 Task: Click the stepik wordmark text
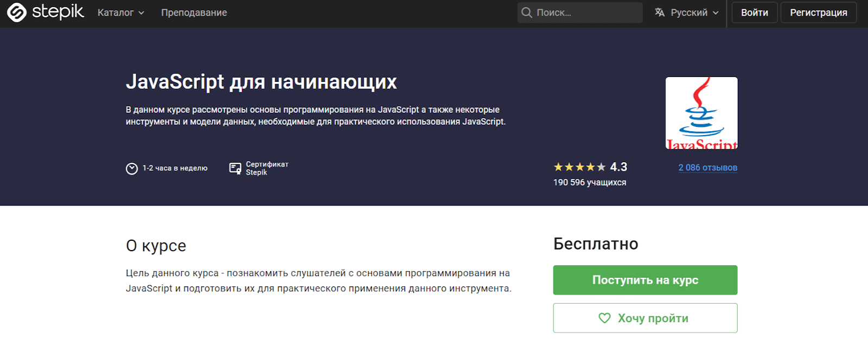coord(58,12)
